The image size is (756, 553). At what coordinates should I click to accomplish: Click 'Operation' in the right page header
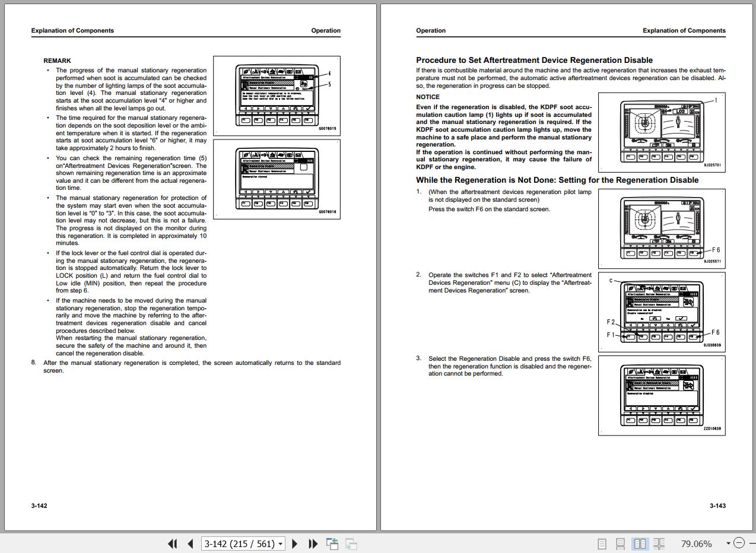[x=431, y=30]
